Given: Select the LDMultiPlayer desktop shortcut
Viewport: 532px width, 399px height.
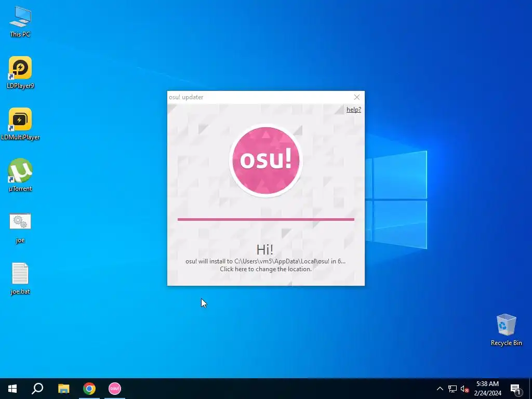Looking at the screenshot, I should click(20, 124).
